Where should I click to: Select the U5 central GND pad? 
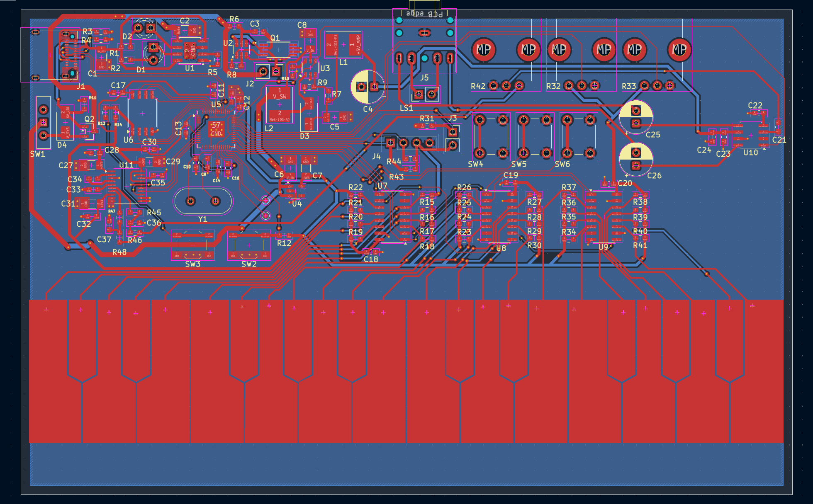coord(216,129)
